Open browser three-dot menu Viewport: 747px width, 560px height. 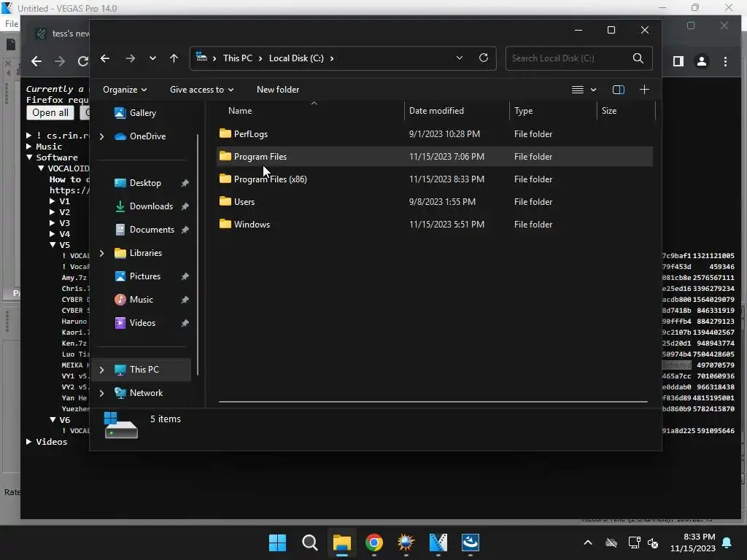click(726, 61)
